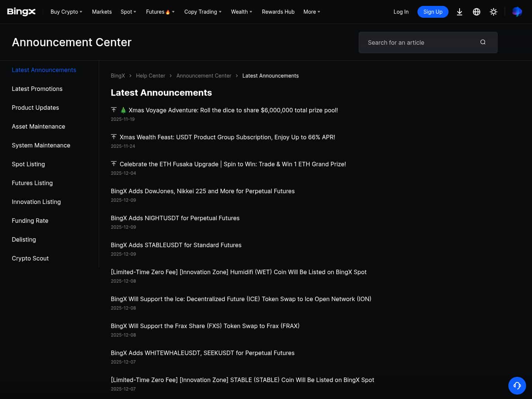Open the support chat icon
Image resolution: width=532 pixels, height=399 pixels.
(517, 386)
